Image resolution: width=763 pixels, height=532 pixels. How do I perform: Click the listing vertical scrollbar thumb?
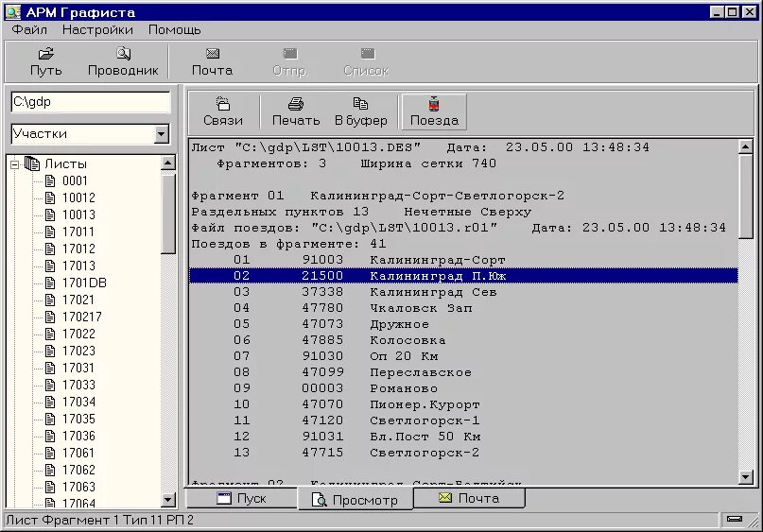click(x=745, y=196)
